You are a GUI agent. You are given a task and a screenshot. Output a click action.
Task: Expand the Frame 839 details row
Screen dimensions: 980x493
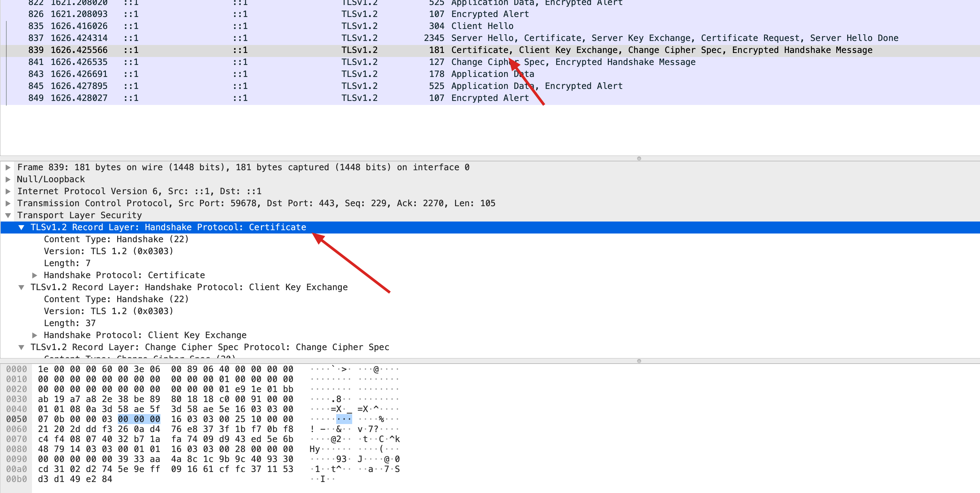8,168
